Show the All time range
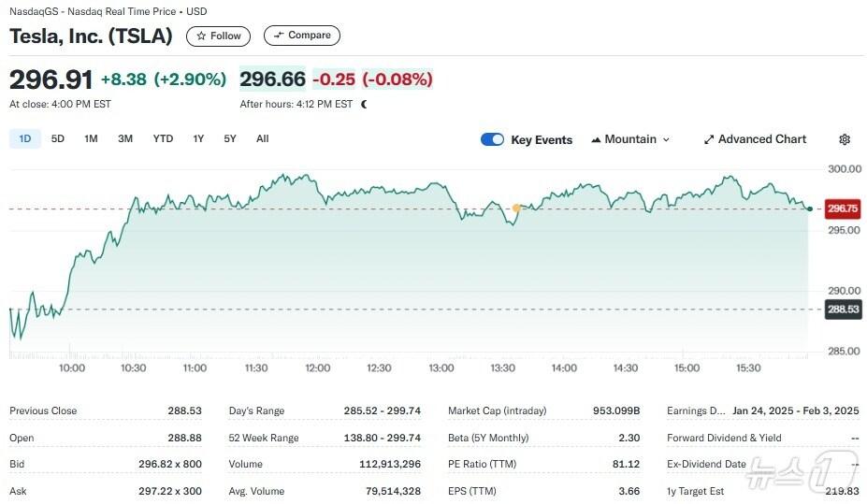The width and height of the screenshot is (867, 504). 262,138
